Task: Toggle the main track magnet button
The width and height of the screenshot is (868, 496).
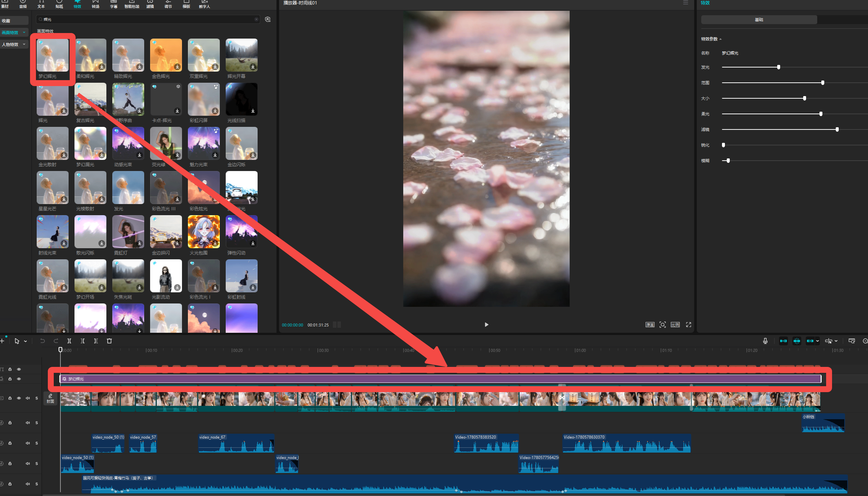Action: [x=783, y=341]
